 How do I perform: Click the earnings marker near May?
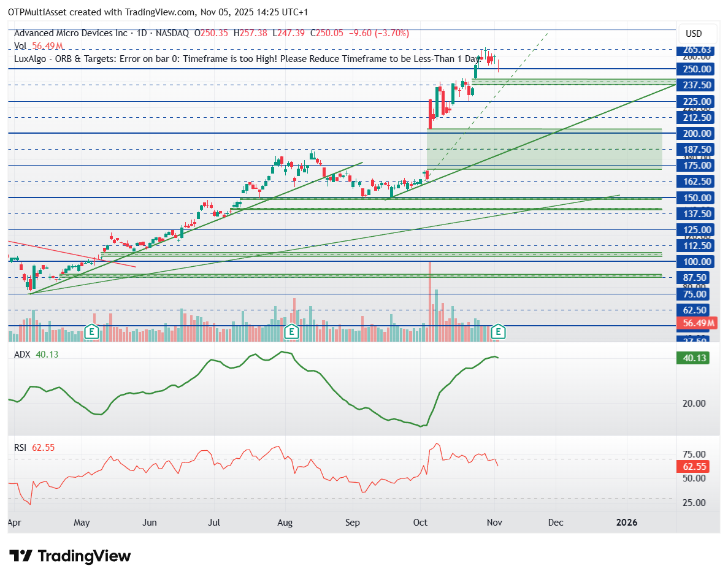pos(92,332)
